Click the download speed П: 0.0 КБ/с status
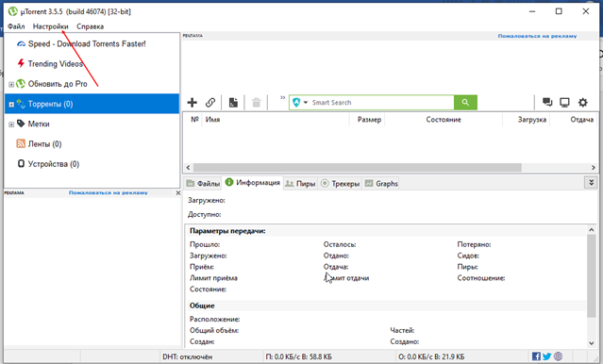The height and width of the screenshot is (364, 603). click(298, 356)
